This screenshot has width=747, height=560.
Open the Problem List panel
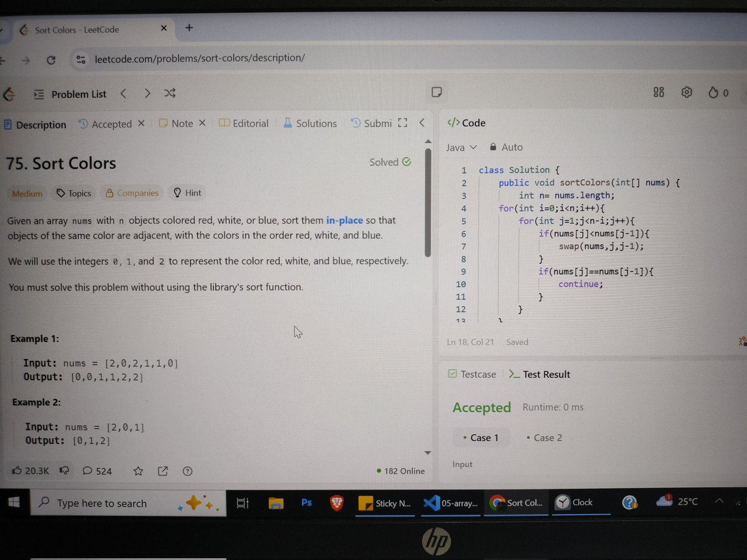tap(70, 95)
